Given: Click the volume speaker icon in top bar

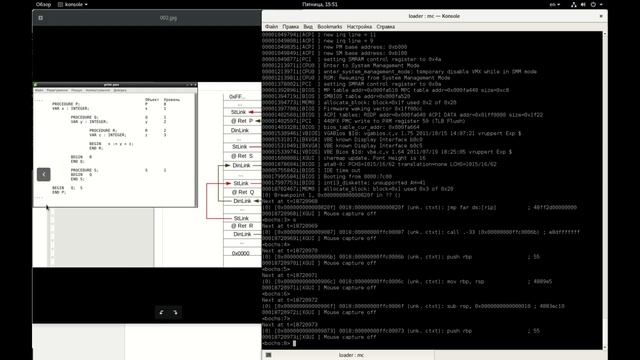Looking at the screenshot, I should [x=583, y=4].
